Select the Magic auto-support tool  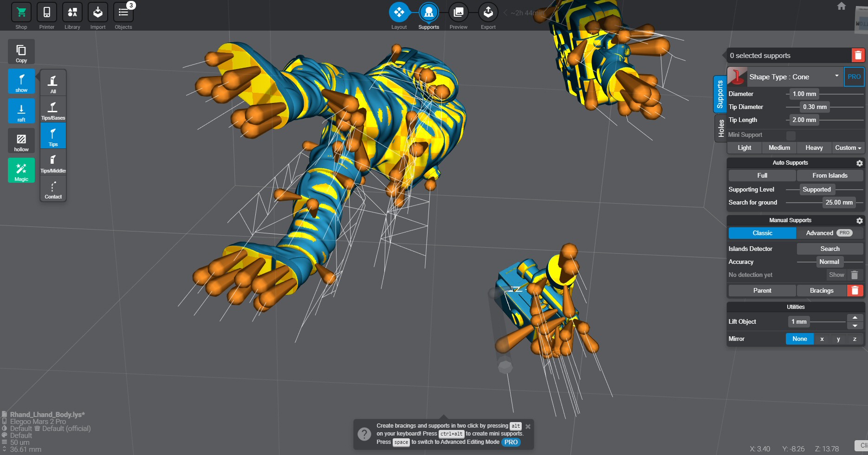click(x=21, y=170)
